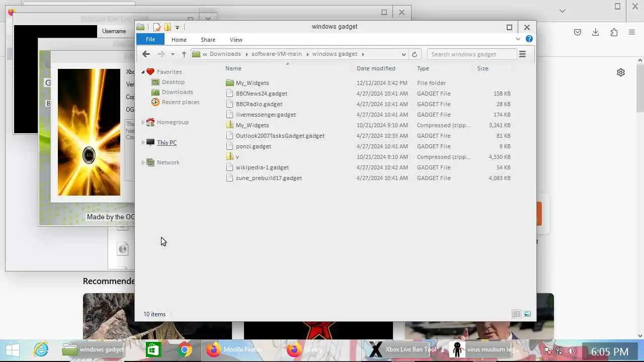The image size is (644, 362).
Task: Go up one folder with Up arrow
Action: click(184, 54)
